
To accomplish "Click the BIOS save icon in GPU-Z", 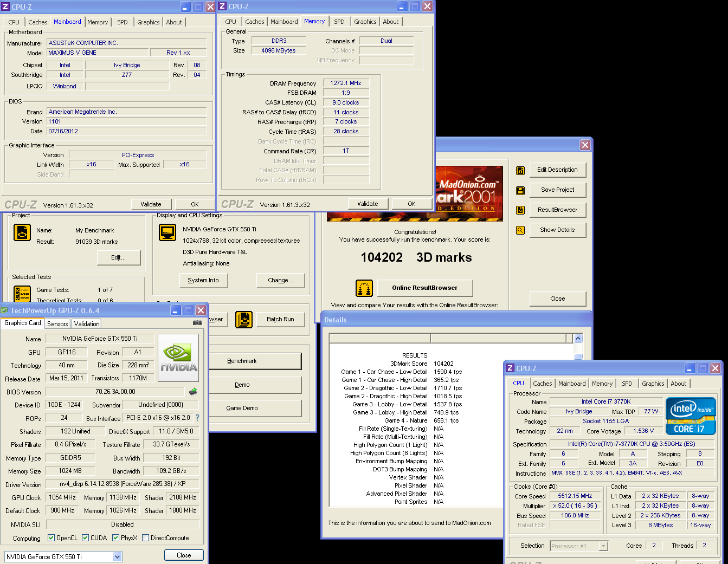I will [x=192, y=391].
